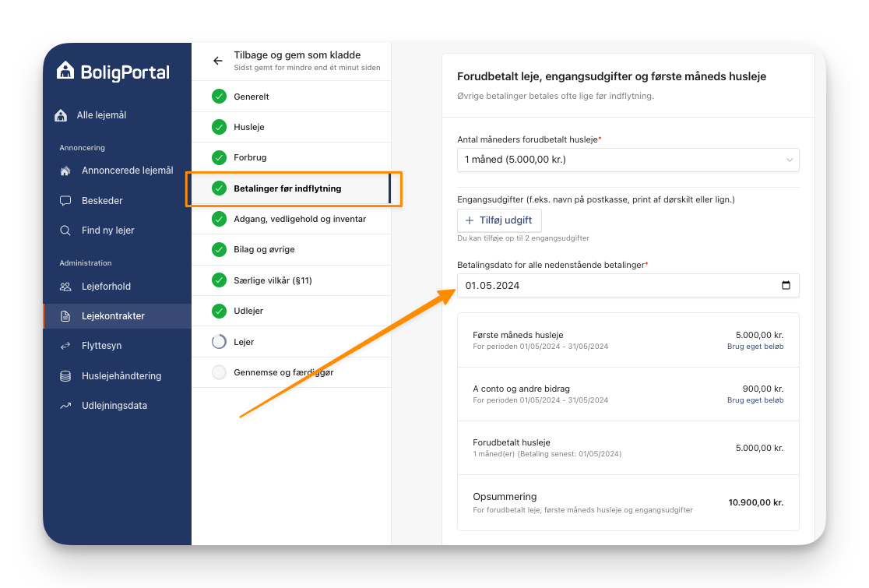Click Tilbage og gem som kladde
The height and width of the screenshot is (588, 869).
click(x=297, y=55)
